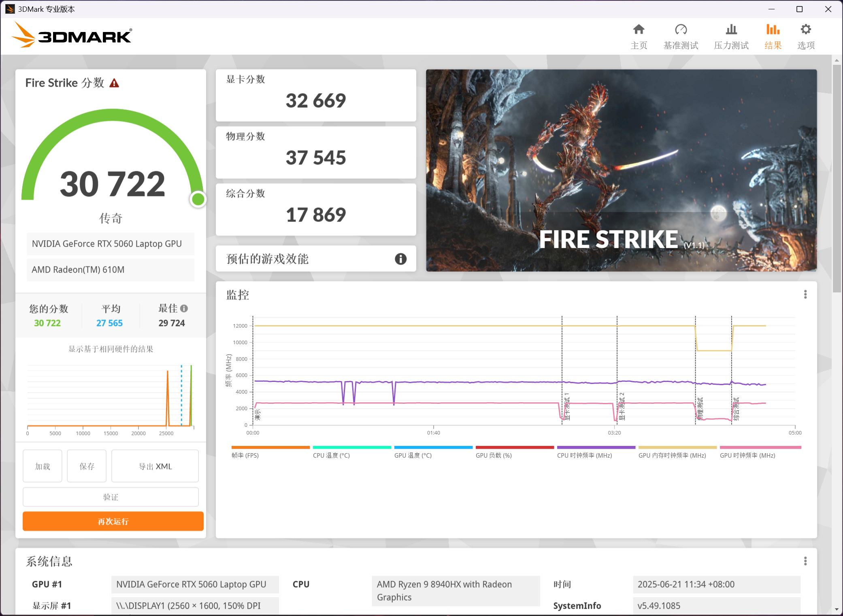Click the AMD Ryzen 9 8940HX CPU field
Screen dimensions: 843x616
456,591
